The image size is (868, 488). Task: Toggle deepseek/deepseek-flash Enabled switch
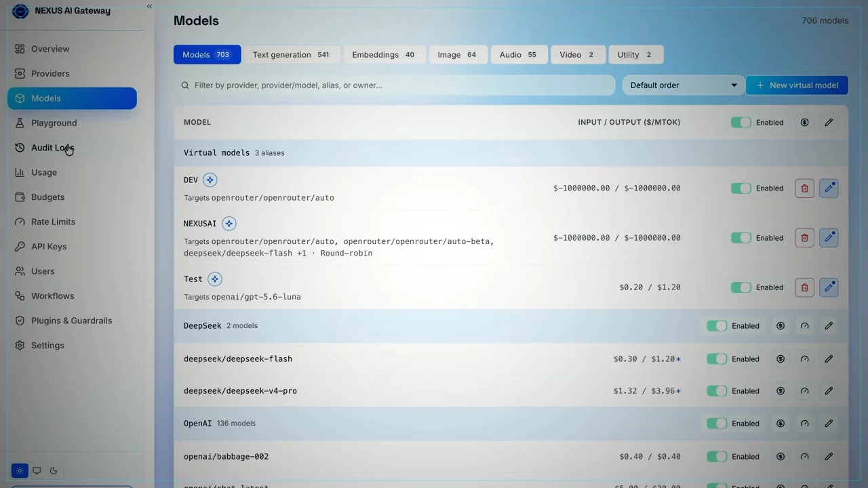[717, 359]
